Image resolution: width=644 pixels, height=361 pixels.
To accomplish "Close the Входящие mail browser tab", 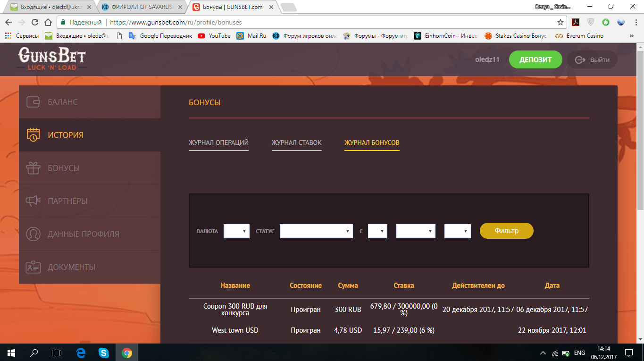I will click(89, 7).
